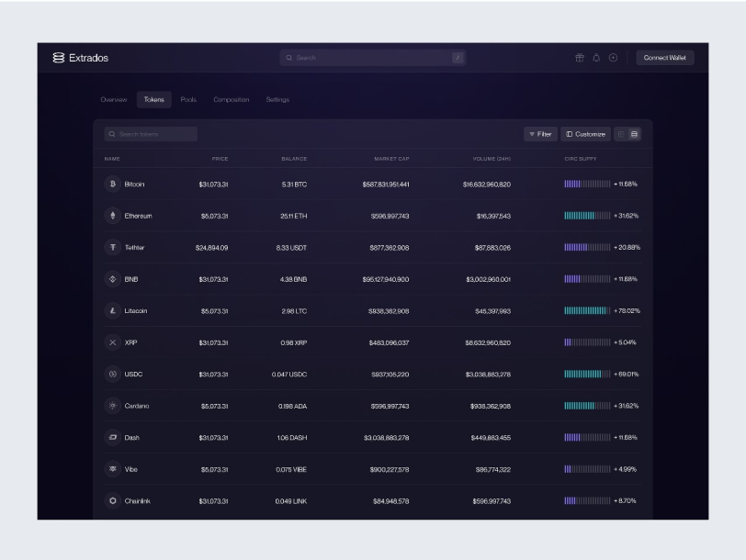Image resolution: width=746 pixels, height=560 pixels.
Task: Enable the list view toggle
Action: tap(636, 133)
